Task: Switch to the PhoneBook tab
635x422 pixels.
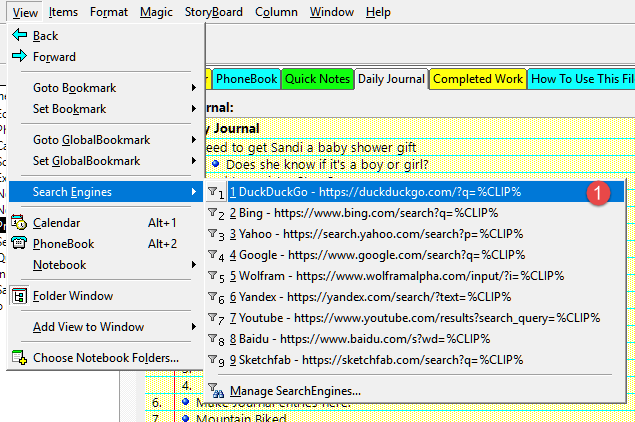Action: tap(246, 79)
